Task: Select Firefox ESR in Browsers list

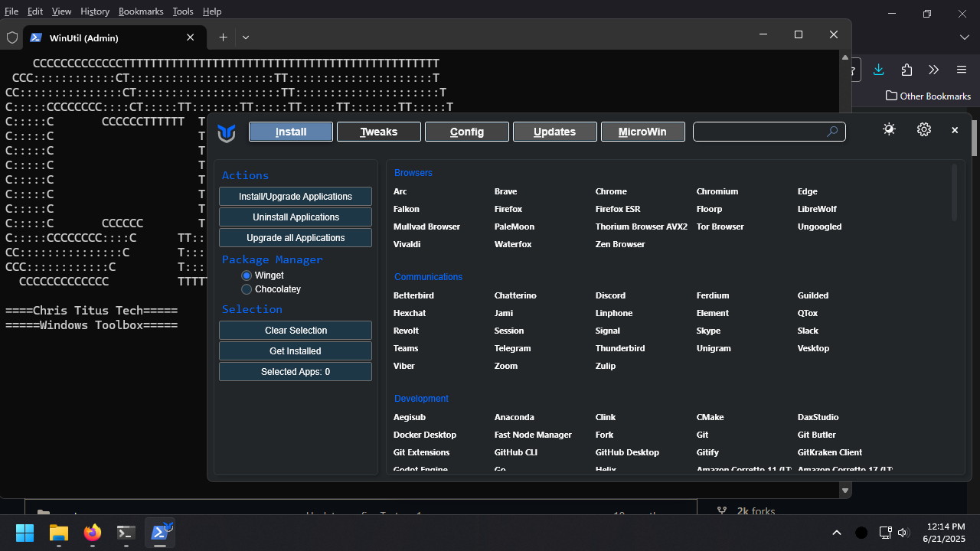Action: [618, 209]
